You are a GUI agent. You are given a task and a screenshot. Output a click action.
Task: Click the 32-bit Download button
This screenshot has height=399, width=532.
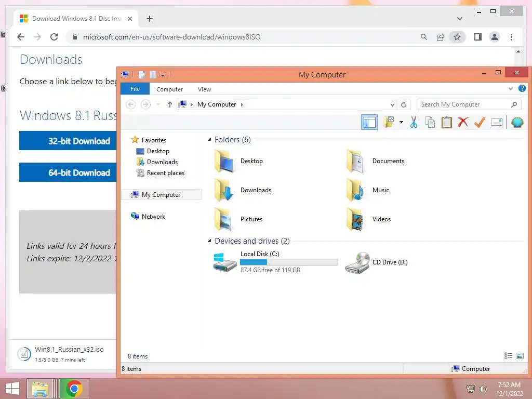tap(68, 141)
